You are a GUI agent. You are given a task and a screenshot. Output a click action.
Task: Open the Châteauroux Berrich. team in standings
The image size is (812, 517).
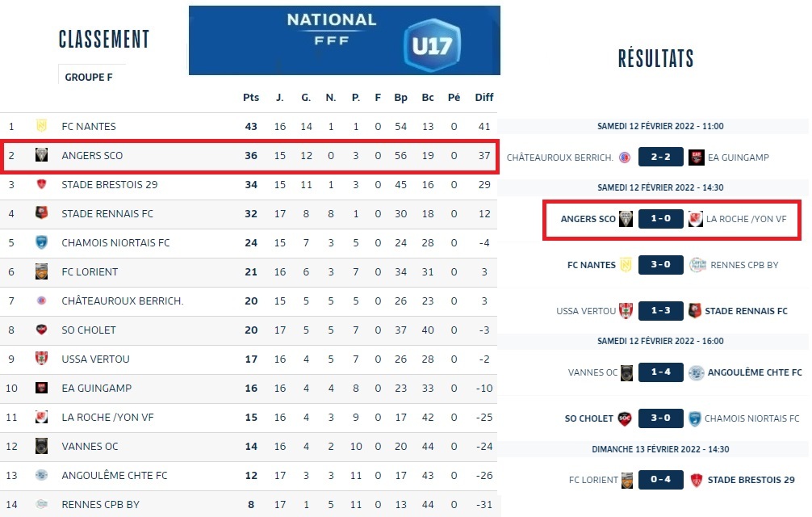(x=122, y=301)
